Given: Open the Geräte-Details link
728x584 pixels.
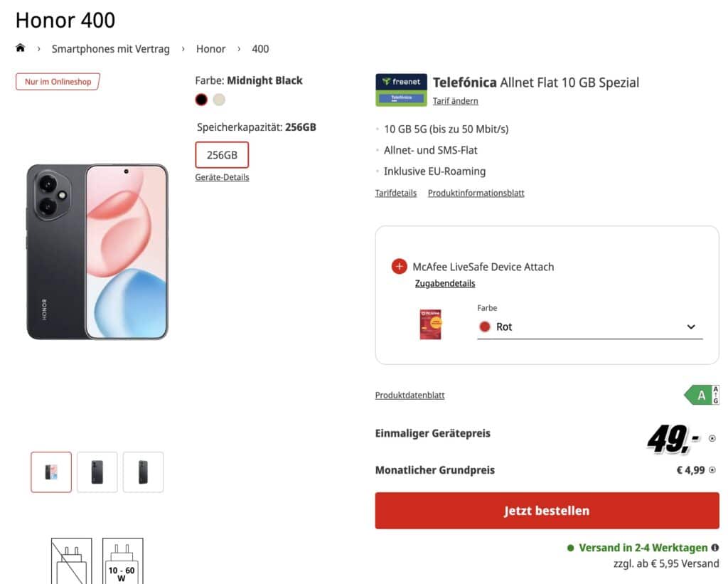Looking at the screenshot, I should (x=222, y=177).
